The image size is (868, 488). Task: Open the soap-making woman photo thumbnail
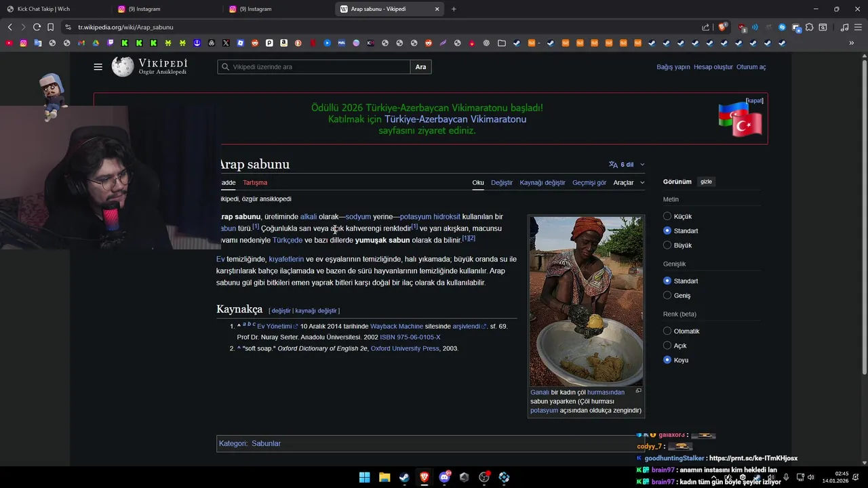coord(586,301)
